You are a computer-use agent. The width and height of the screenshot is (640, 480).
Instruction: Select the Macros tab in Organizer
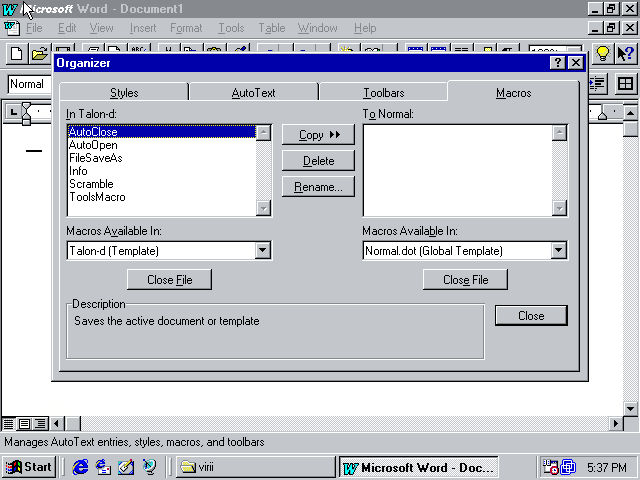[x=513, y=93]
